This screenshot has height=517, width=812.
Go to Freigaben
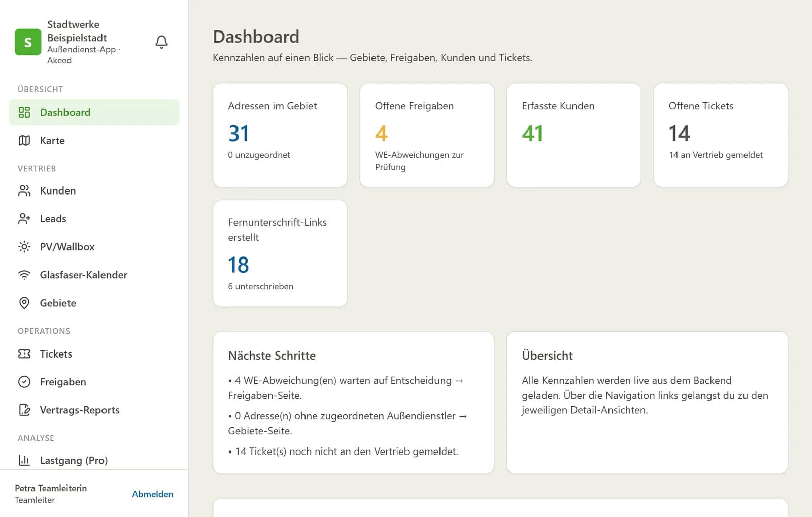(94, 382)
